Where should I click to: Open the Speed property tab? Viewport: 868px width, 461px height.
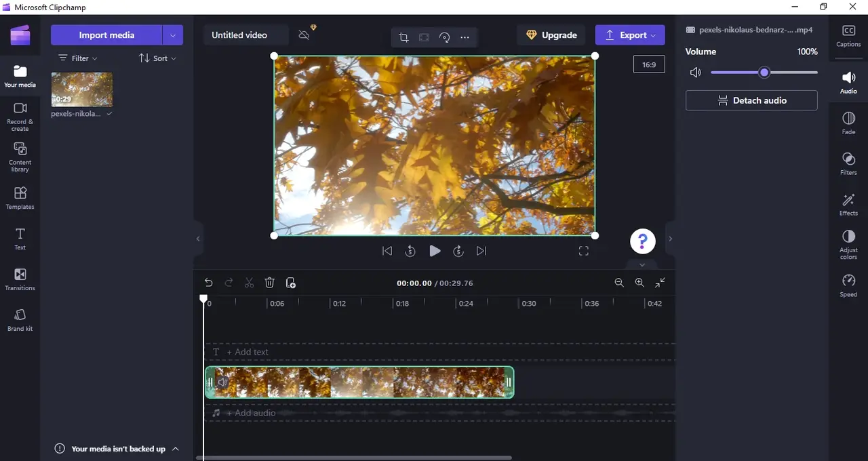pos(848,286)
